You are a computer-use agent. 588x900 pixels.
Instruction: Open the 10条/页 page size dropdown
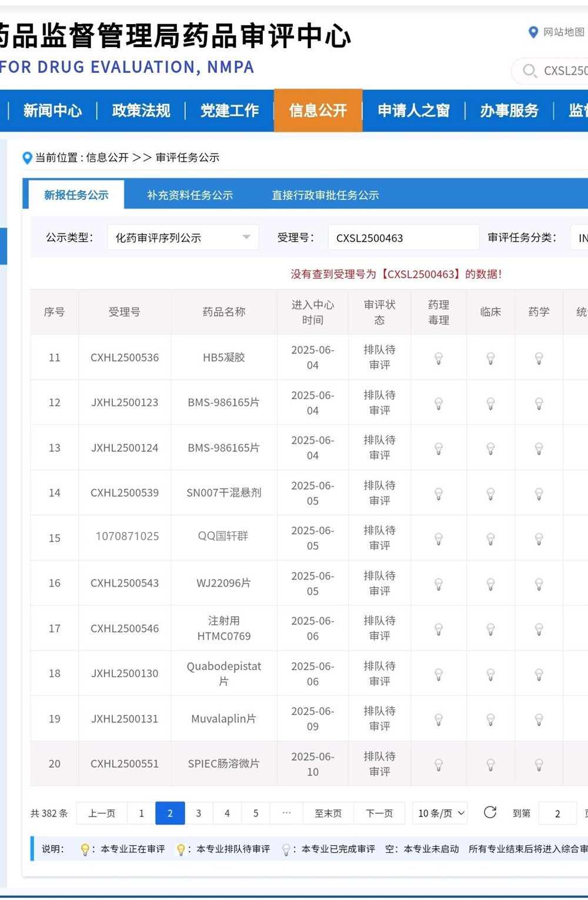[x=440, y=813]
